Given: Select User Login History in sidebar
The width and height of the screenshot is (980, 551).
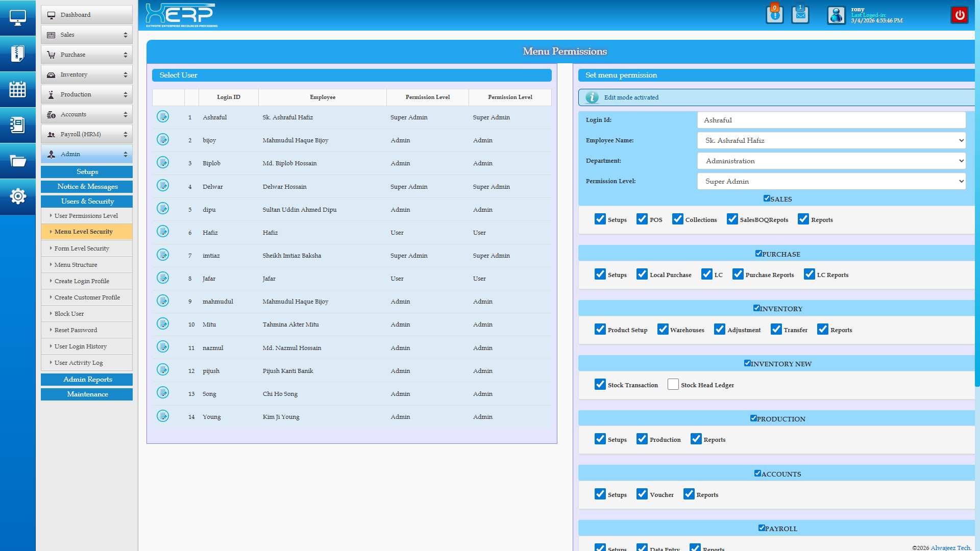Looking at the screenshot, I should [81, 346].
